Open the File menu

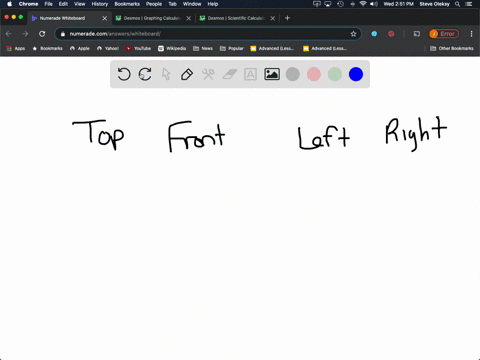click(x=48, y=4)
